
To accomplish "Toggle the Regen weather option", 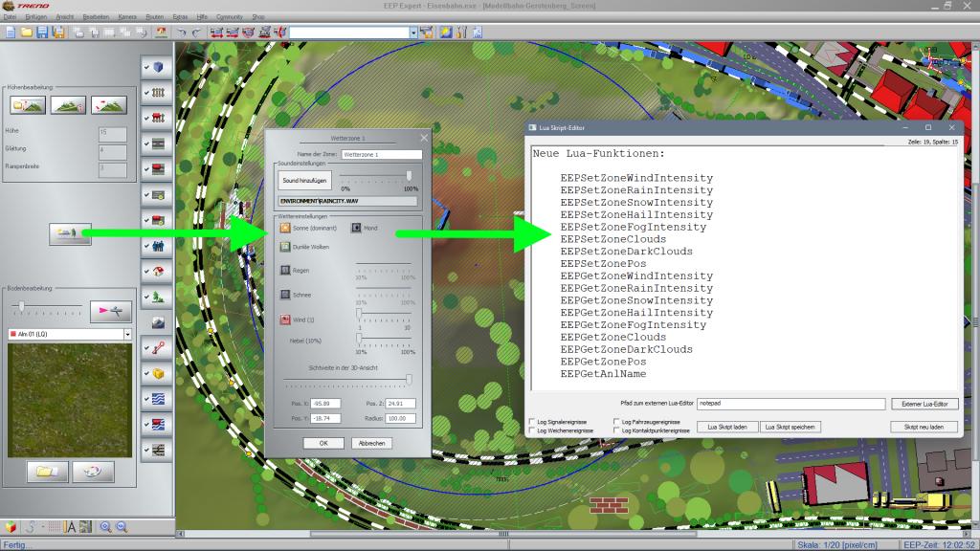I will [285, 271].
